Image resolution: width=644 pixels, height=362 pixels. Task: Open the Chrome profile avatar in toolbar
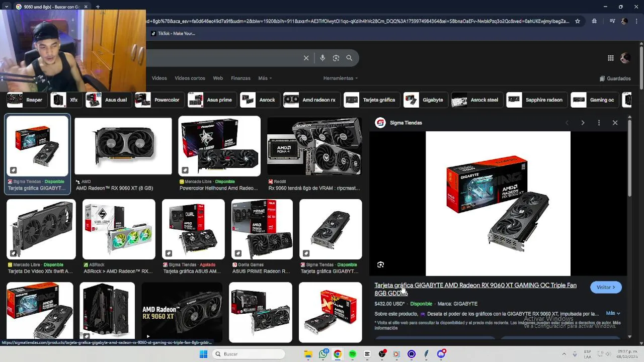coord(624,21)
